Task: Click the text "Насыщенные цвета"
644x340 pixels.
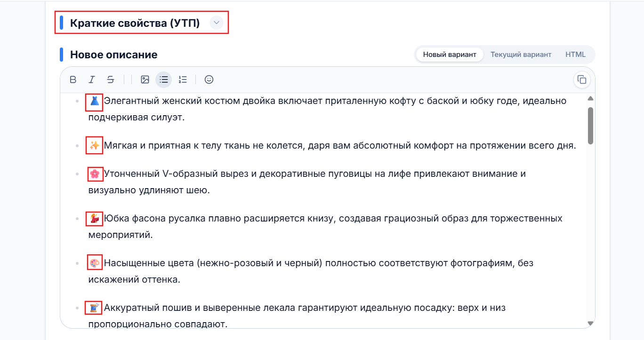Action: pos(149,263)
